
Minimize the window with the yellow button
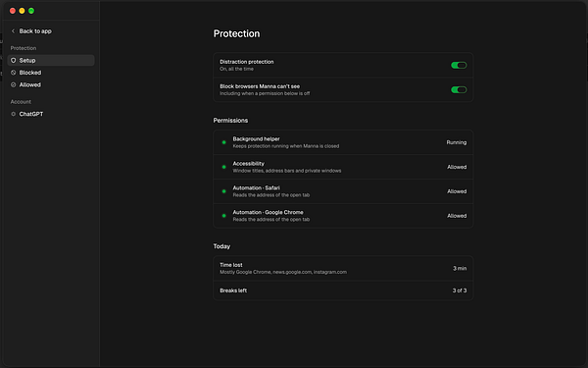pyautogui.click(x=22, y=11)
